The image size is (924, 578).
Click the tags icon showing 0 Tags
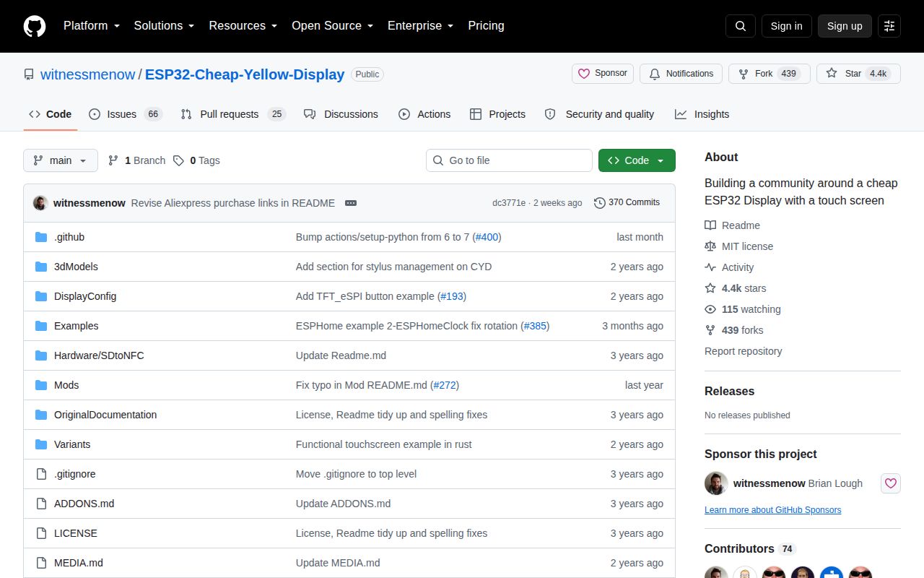click(178, 160)
